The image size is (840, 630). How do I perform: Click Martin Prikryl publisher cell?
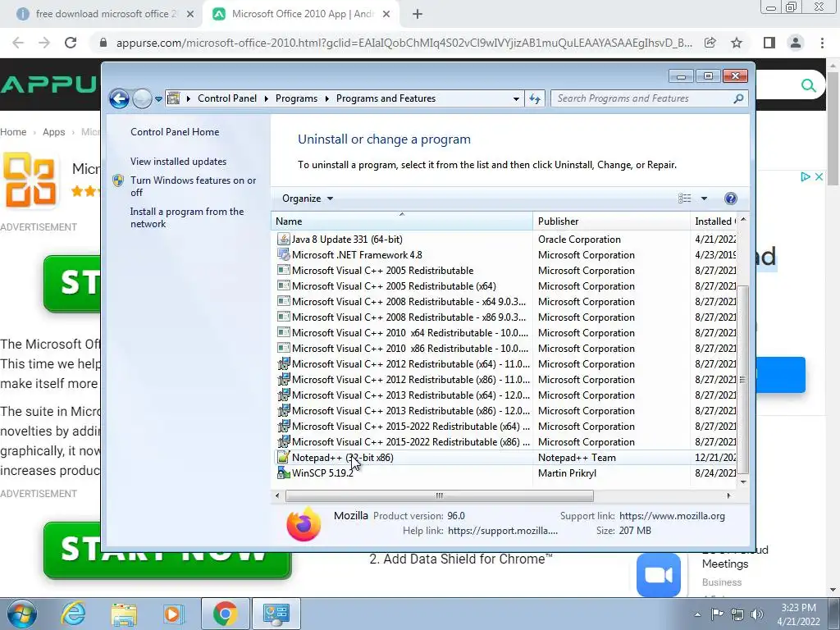(x=567, y=473)
